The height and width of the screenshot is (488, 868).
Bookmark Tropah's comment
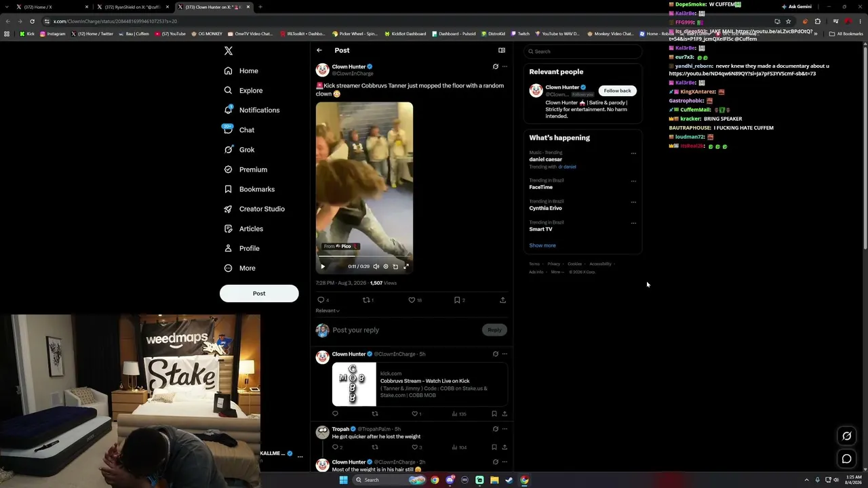tap(494, 447)
